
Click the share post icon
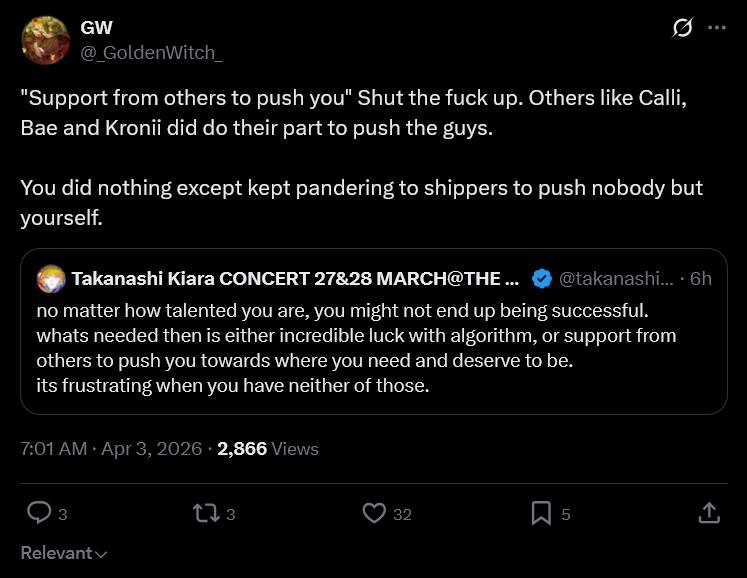708,513
